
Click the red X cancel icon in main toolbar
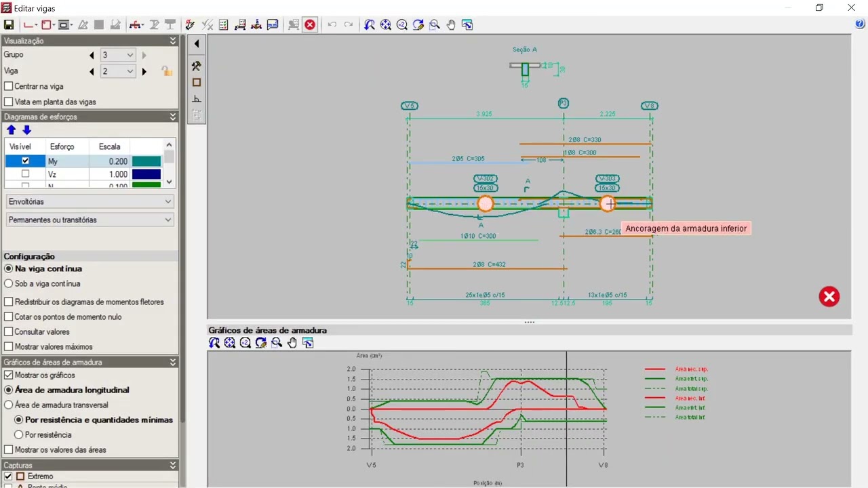(x=310, y=25)
